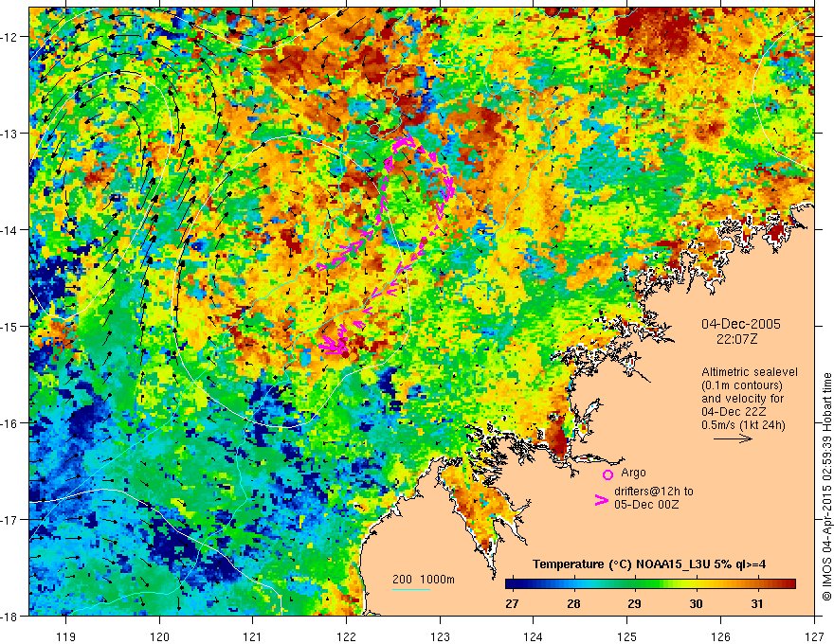Click latitude axis label -14
Image resolution: width=834 pixels, height=644 pixels.
click(9, 230)
